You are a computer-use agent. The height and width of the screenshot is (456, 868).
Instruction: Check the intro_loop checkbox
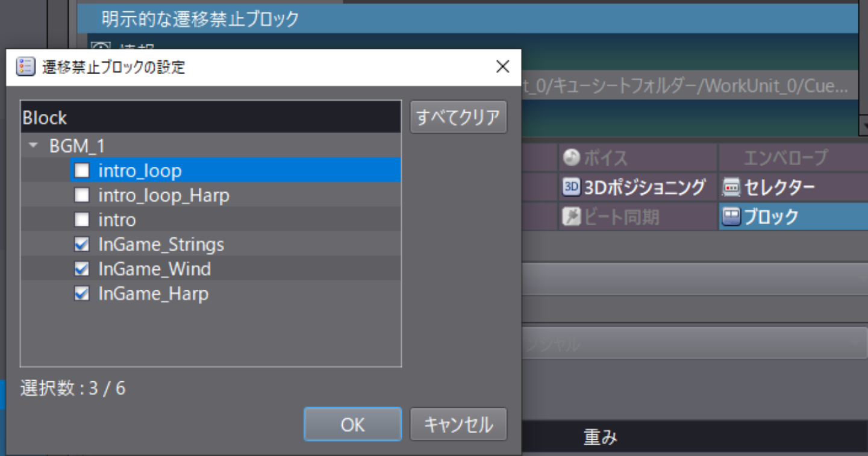81,171
